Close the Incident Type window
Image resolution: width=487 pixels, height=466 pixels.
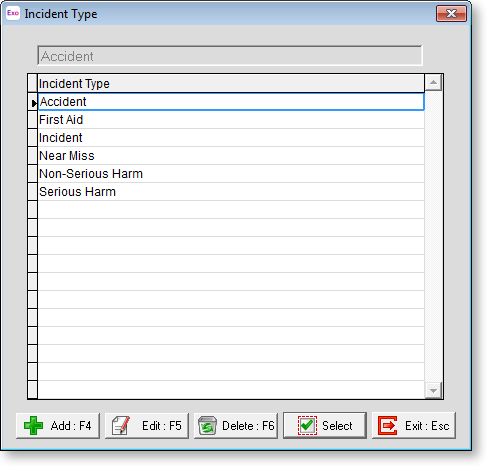[x=451, y=13]
